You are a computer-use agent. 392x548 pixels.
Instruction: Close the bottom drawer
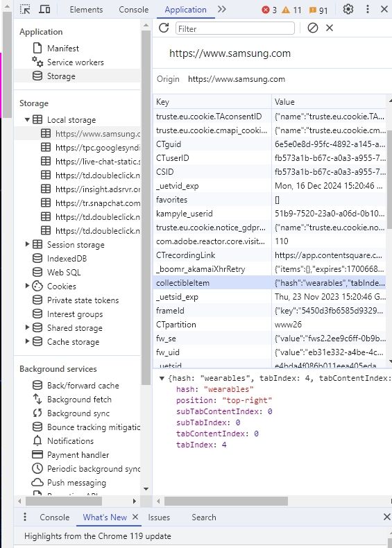[386, 517]
